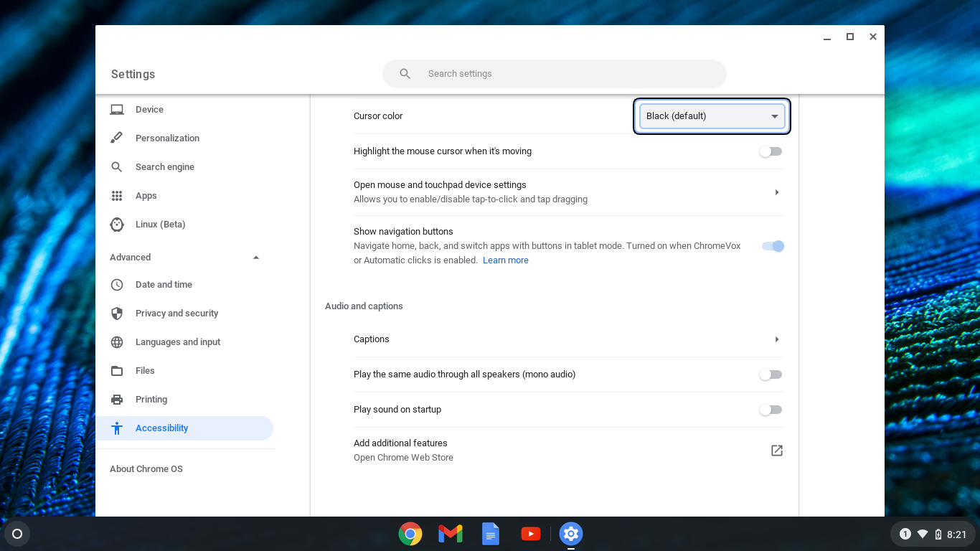Collapse the Advanced section
This screenshot has height=551, width=980.
click(x=255, y=257)
